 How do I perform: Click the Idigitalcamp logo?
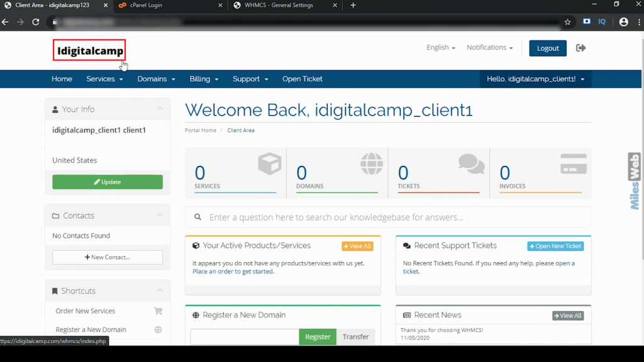[89, 50]
